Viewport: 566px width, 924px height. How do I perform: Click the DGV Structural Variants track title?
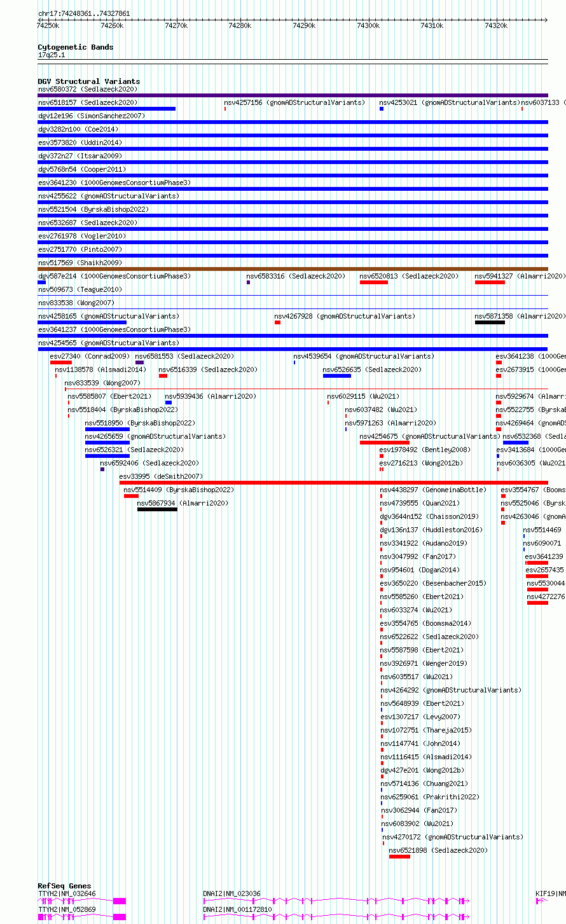point(89,81)
